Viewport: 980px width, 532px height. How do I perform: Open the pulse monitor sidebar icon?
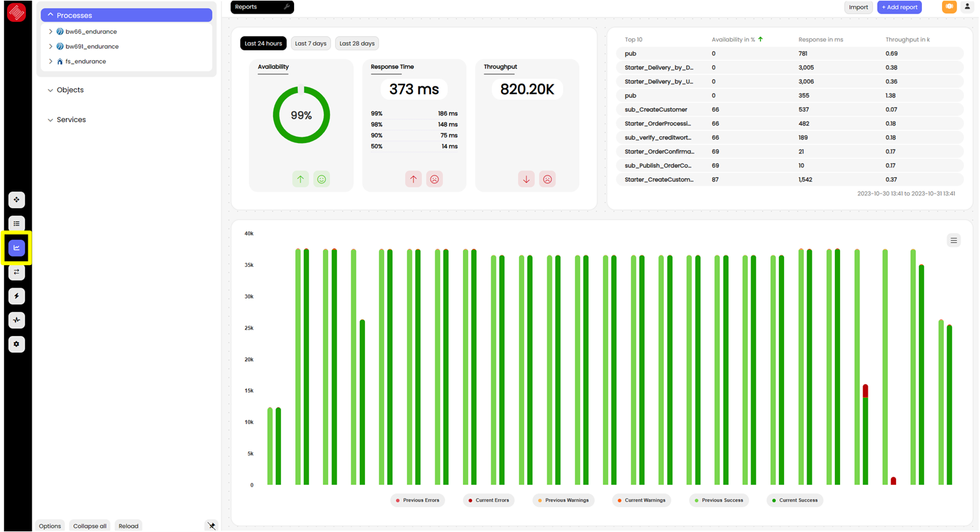[17, 320]
